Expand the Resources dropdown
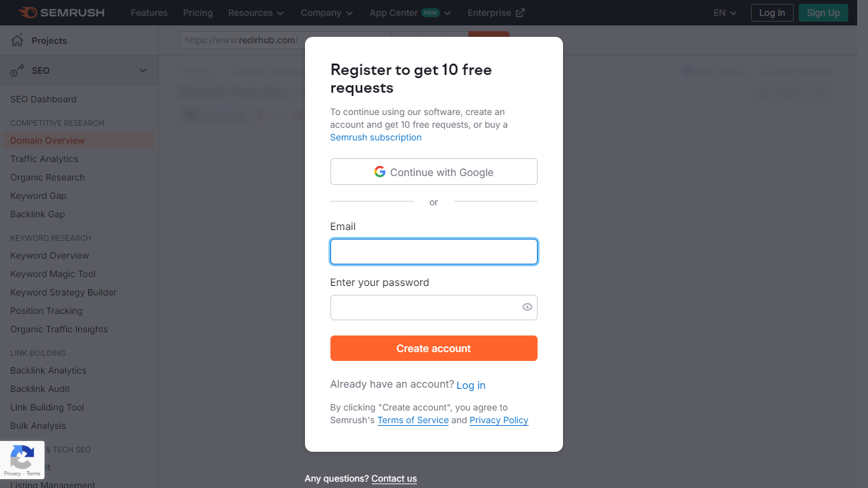868x488 pixels. pyautogui.click(x=255, y=13)
